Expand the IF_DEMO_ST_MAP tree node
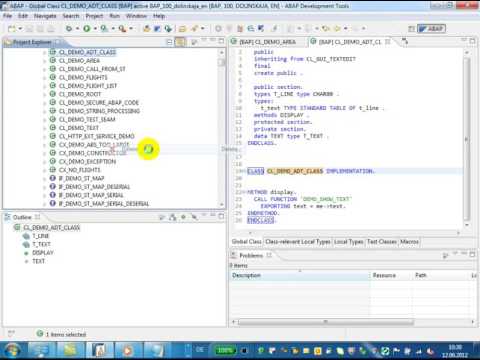The image size is (480, 360). click(45, 179)
